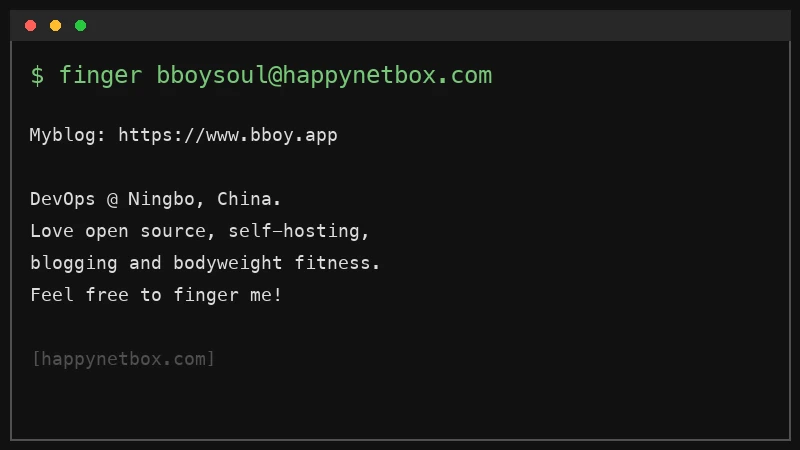Click the red close window dot
This screenshot has height=450, width=800.
tap(31, 26)
